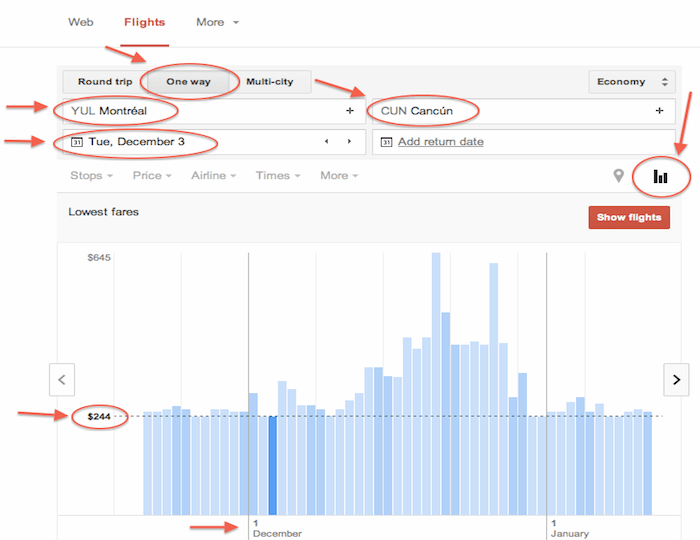The height and width of the screenshot is (540, 700).
Task: Click the departure date calendar icon
Action: pos(77,142)
